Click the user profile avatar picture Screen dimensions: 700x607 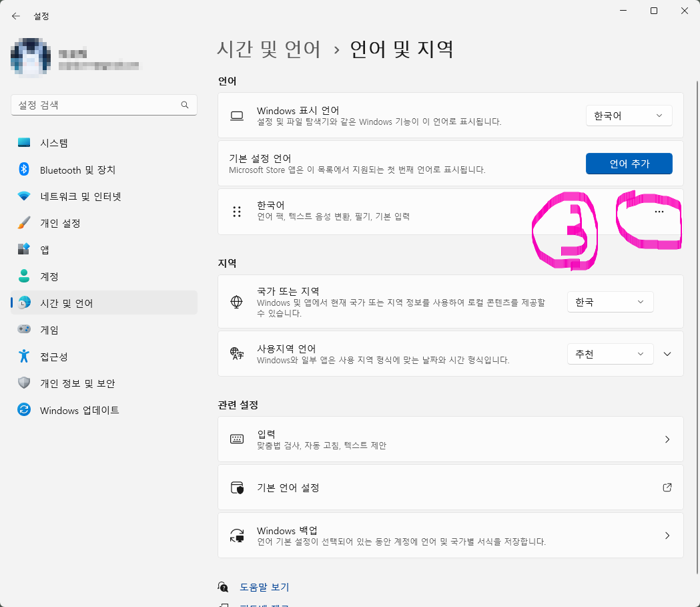30,57
